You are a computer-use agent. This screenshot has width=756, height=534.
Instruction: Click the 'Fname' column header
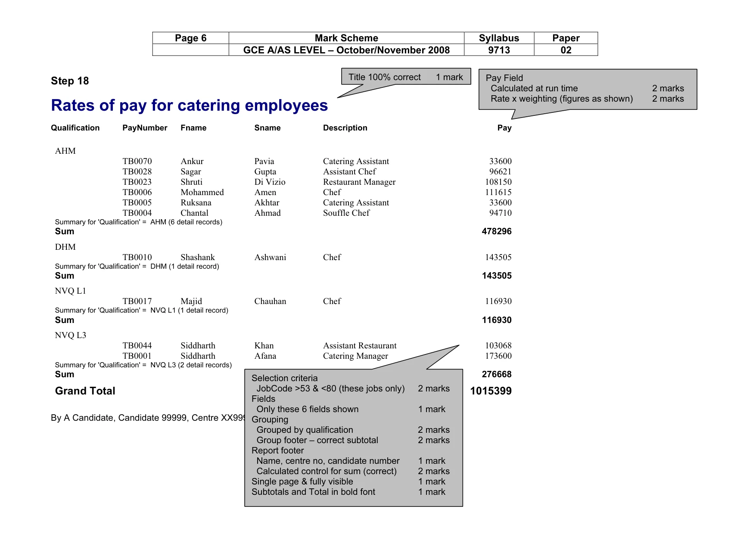(x=193, y=128)
